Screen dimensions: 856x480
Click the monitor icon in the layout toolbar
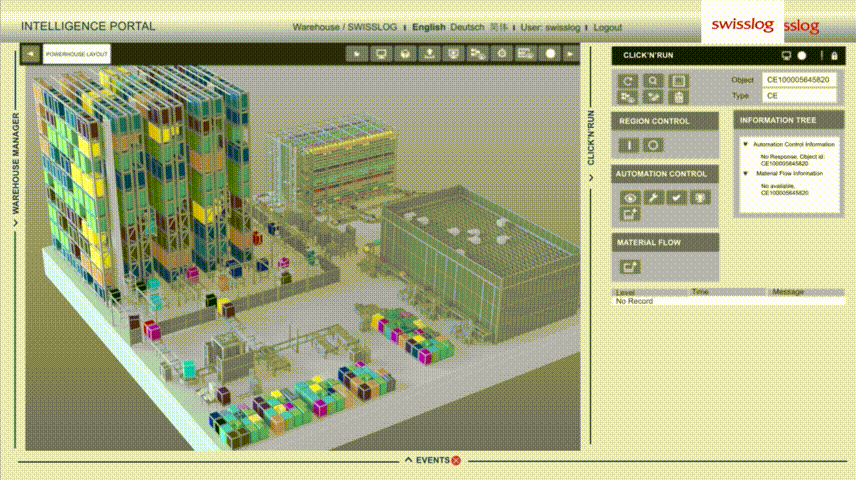click(x=380, y=54)
